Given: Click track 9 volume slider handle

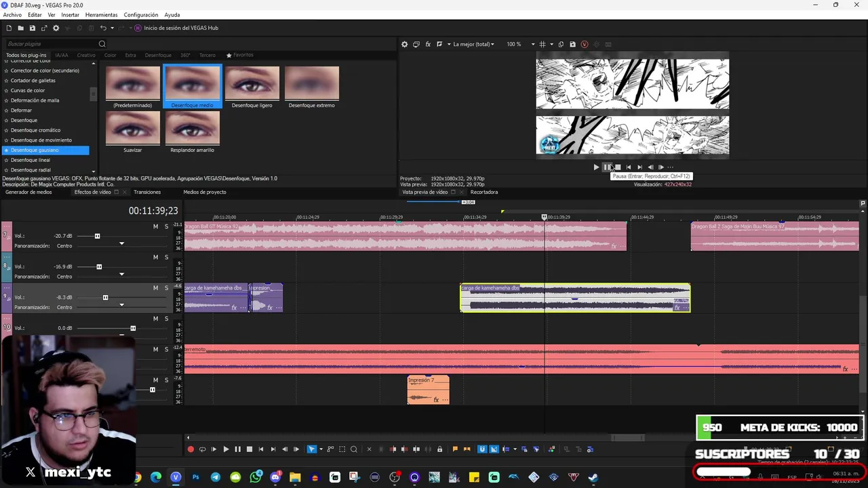Looking at the screenshot, I should click(x=105, y=298).
